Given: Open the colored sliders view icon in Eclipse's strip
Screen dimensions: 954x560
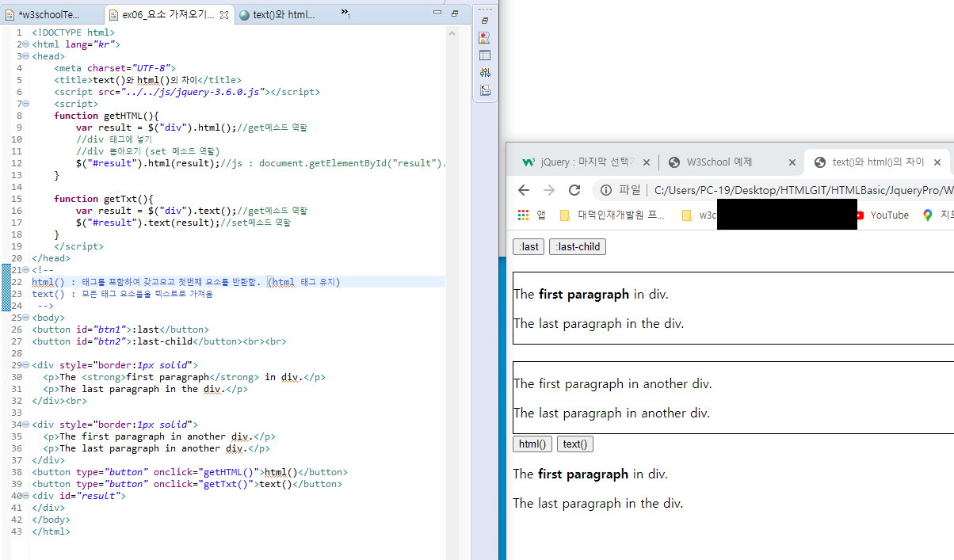Looking at the screenshot, I should 485,73.
